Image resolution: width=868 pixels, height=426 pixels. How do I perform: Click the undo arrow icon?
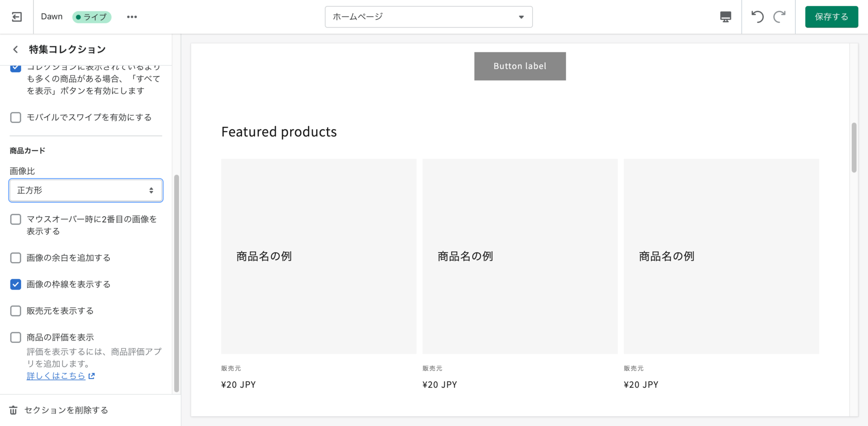(757, 17)
